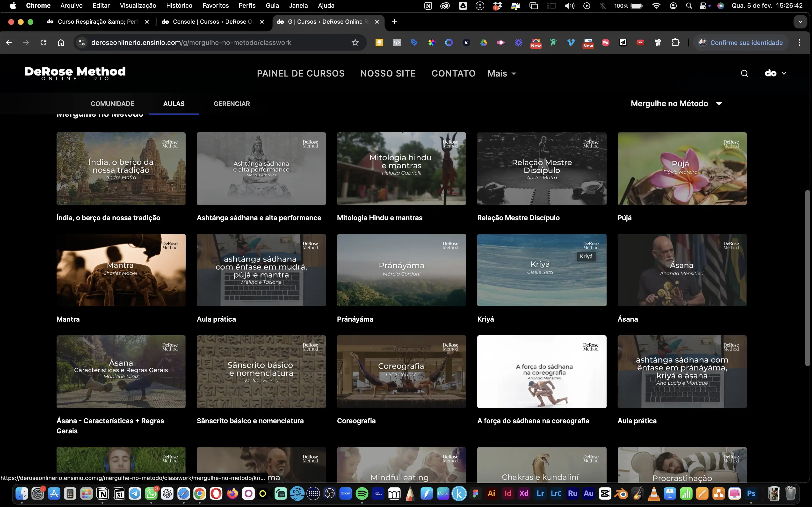This screenshot has height=507, width=812.
Task: Reload the page with the refresh icon
Action: click(x=43, y=42)
